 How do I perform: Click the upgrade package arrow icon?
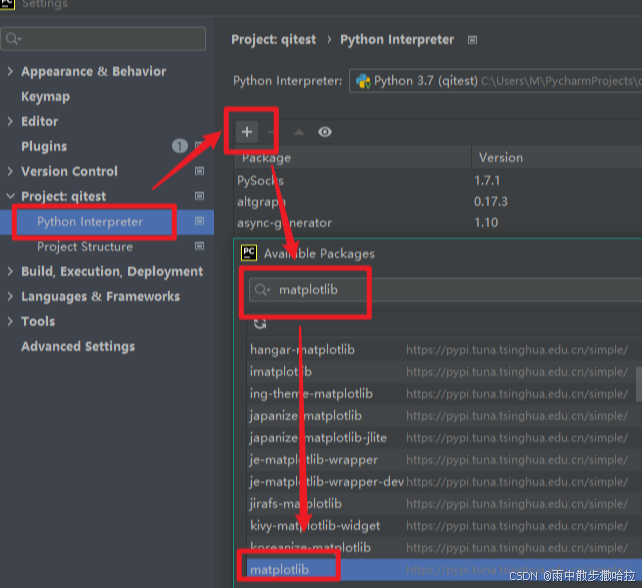click(x=299, y=132)
